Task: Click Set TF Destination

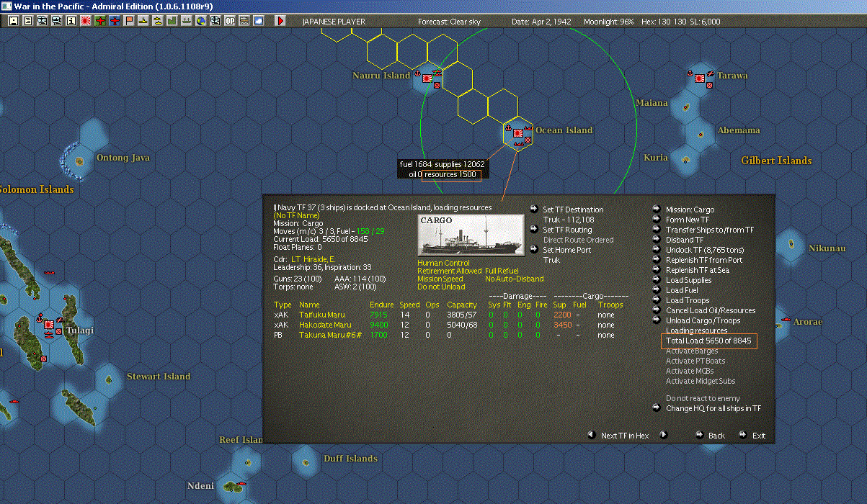Action: [x=573, y=210]
